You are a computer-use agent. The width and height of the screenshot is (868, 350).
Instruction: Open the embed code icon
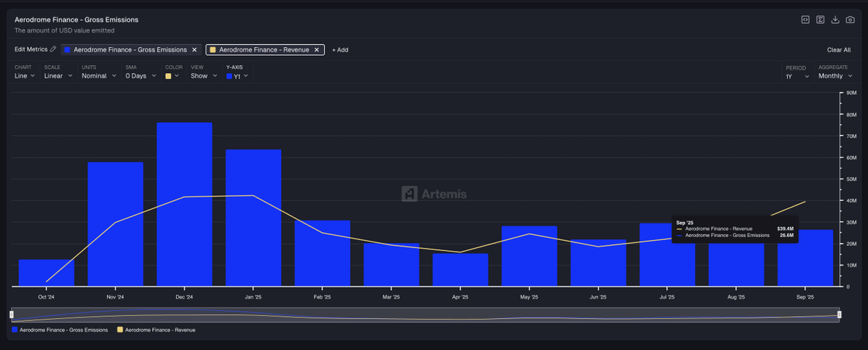coord(805,20)
